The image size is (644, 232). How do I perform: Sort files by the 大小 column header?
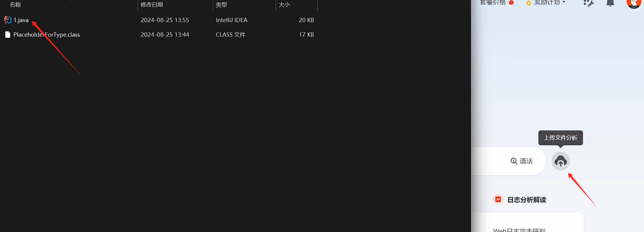click(284, 5)
